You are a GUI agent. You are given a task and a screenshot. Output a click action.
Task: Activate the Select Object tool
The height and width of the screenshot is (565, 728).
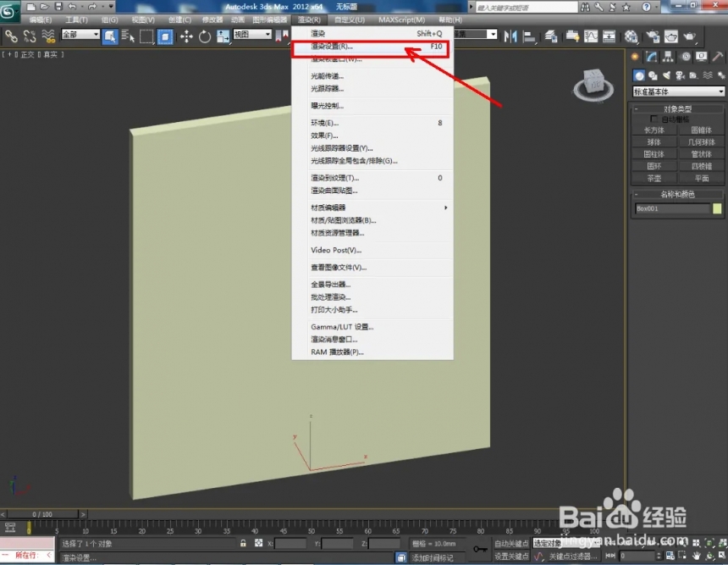click(x=110, y=36)
